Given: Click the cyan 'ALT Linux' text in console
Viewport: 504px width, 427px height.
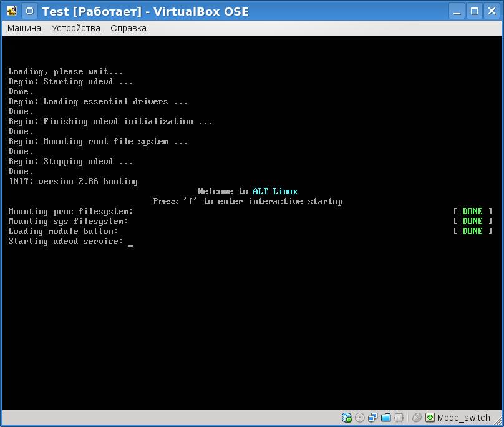Looking at the screenshot, I should click(x=275, y=192).
